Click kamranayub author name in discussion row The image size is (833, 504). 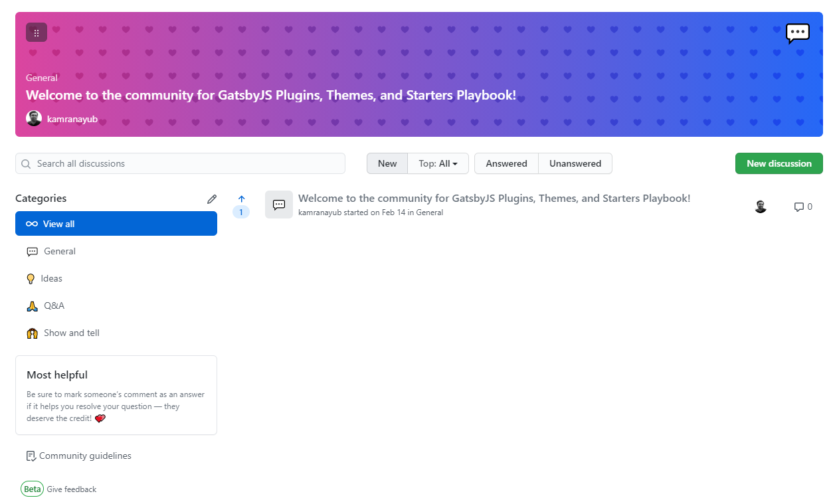(320, 213)
